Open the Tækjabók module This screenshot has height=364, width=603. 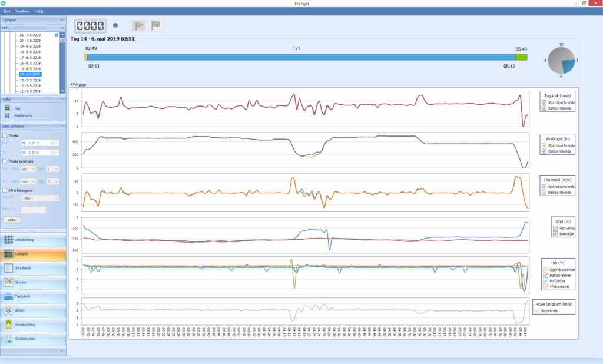[x=33, y=297]
